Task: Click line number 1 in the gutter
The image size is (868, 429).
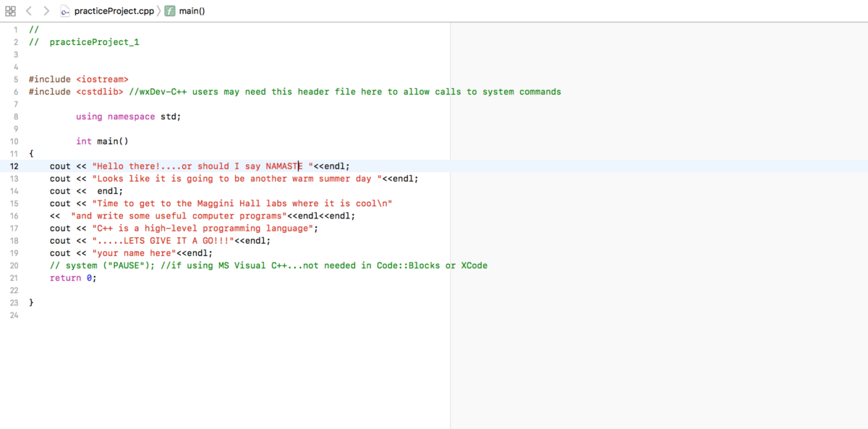Action: click(15, 29)
